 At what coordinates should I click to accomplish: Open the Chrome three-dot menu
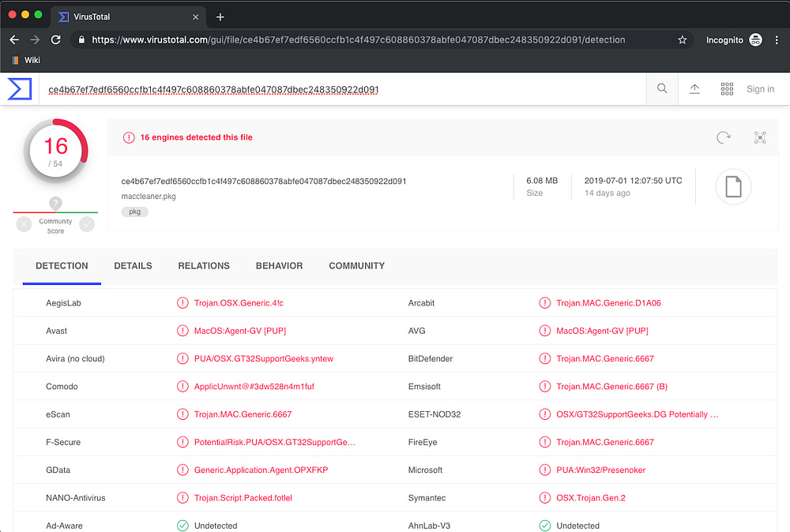[x=777, y=39]
